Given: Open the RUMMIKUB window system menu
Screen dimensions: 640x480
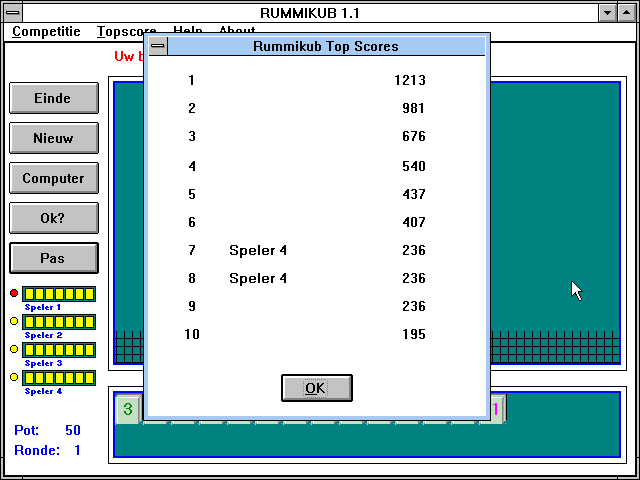Looking at the screenshot, I should click(13, 13).
